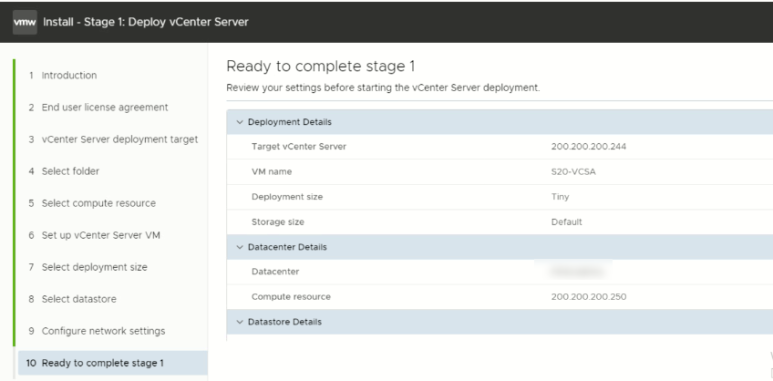Screen dimensions: 773x381
Task: Click the Tiny deployment size value
Action: 560,197
